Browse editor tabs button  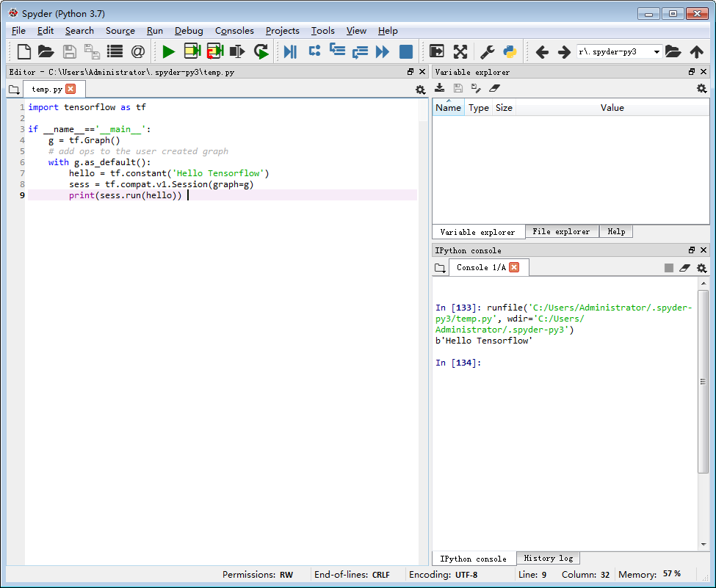click(14, 90)
